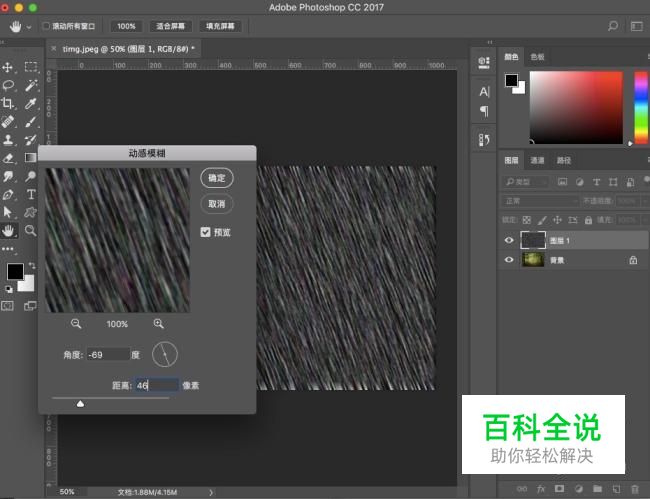This screenshot has height=499, width=650.
Task: Click 取消 to cancel the blur dialog
Action: pos(216,203)
